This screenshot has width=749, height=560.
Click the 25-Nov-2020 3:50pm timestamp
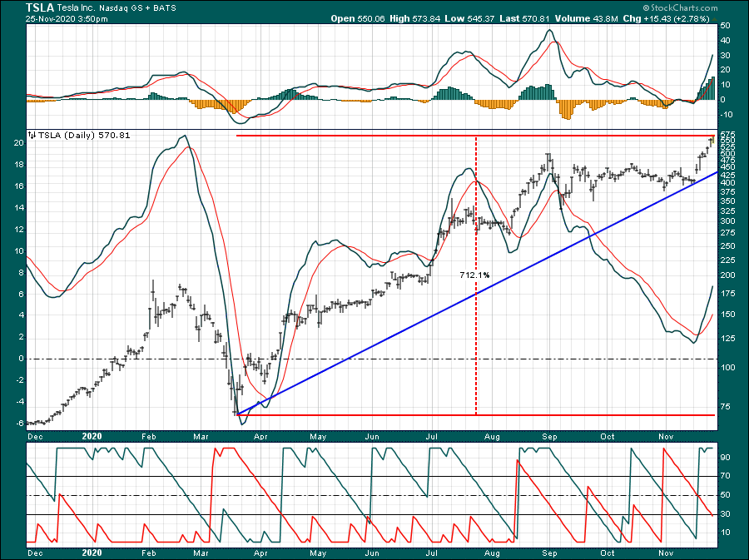coord(57,17)
